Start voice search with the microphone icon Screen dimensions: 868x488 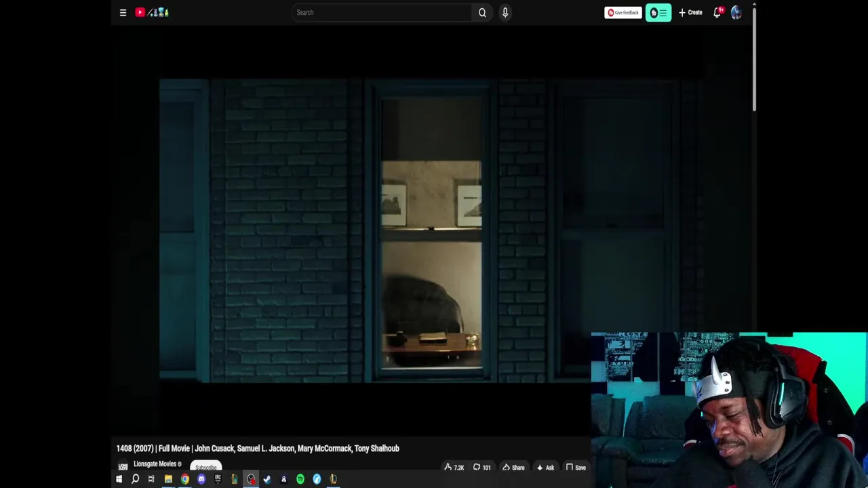[505, 12]
